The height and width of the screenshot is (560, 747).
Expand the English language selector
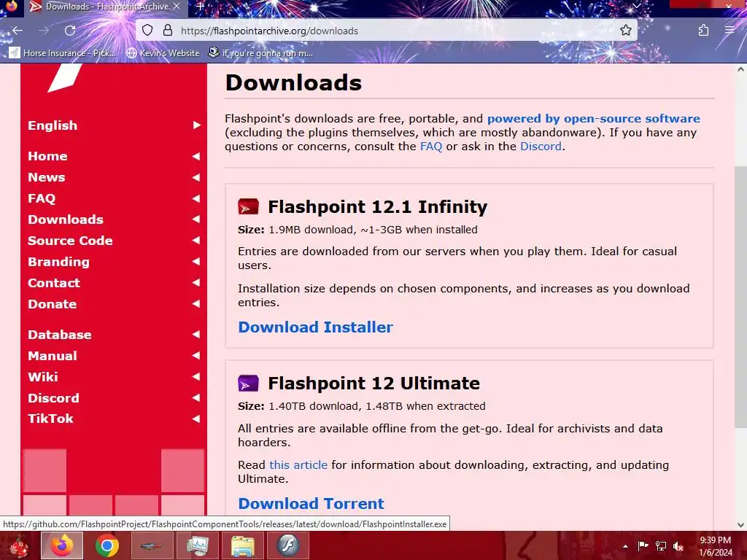click(114, 125)
